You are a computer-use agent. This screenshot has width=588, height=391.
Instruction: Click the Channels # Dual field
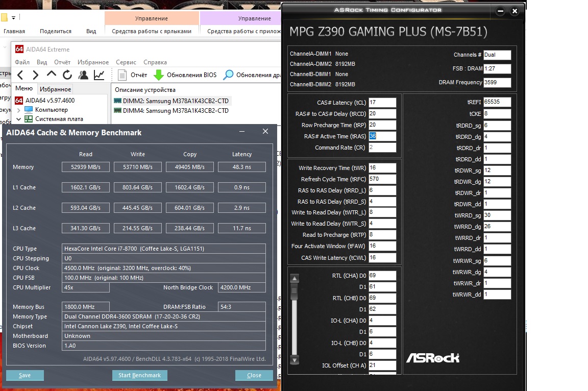point(497,55)
